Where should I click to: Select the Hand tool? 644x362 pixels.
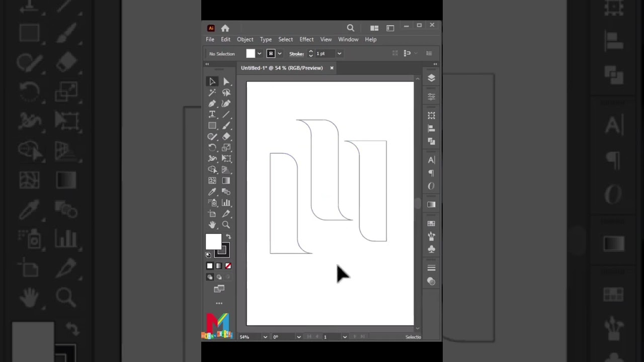click(x=212, y=225)
